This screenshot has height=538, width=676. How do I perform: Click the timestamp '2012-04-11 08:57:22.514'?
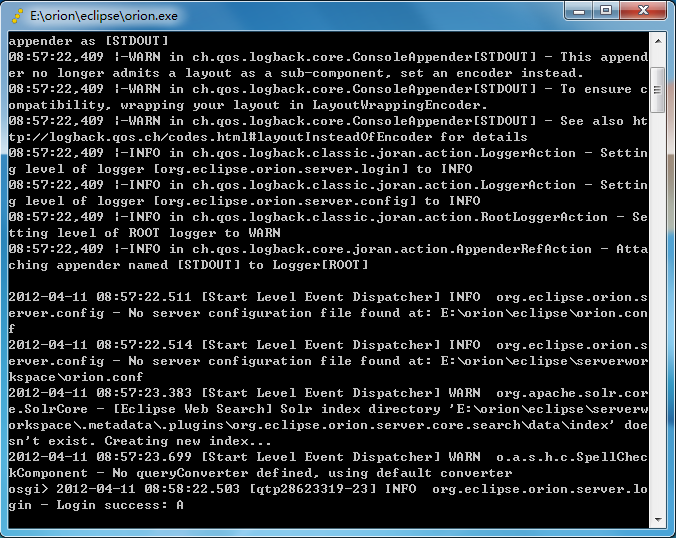pyautogui.click(x=100, y=344)
